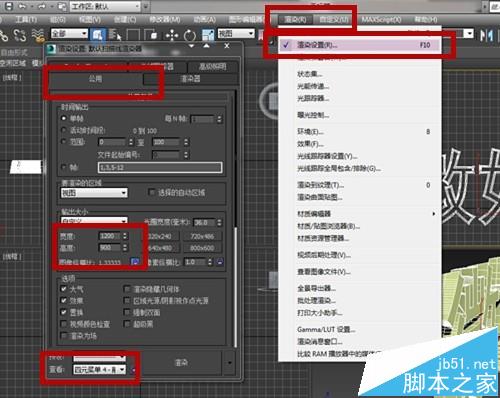
Task: Switch to the Renderer (渲染器) tab
Action: (x=190, y=79)
